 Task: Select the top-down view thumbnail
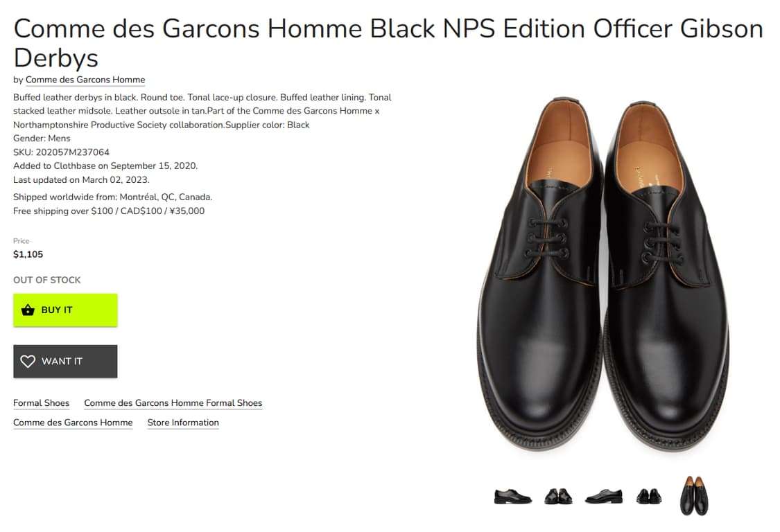(x=694, y=495)
